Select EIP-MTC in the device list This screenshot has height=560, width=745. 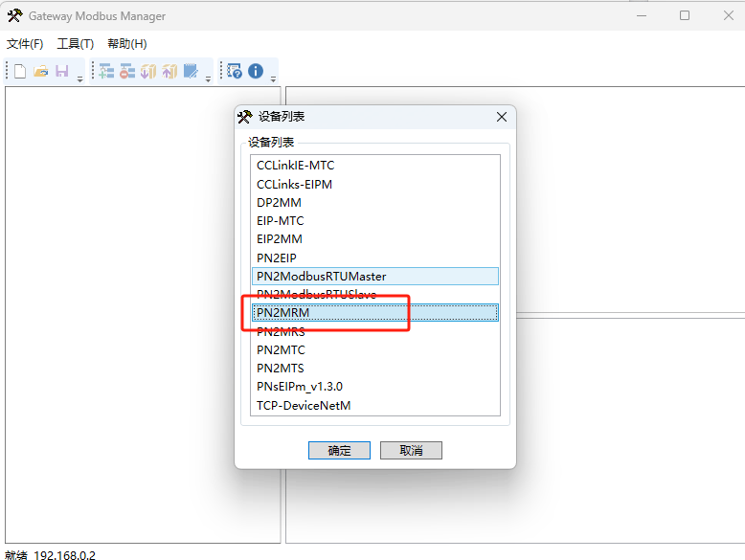[375, 221]
